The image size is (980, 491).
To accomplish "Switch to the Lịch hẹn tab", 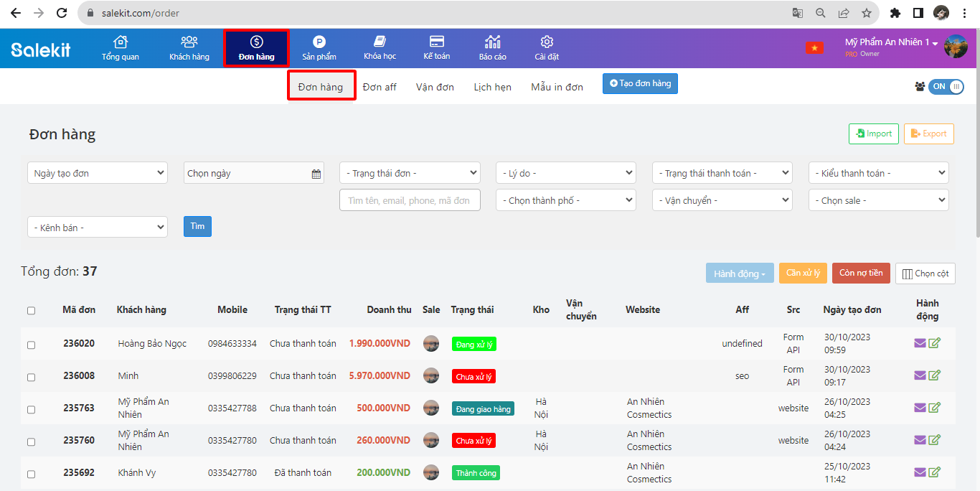I will click(x=492, y=87).
